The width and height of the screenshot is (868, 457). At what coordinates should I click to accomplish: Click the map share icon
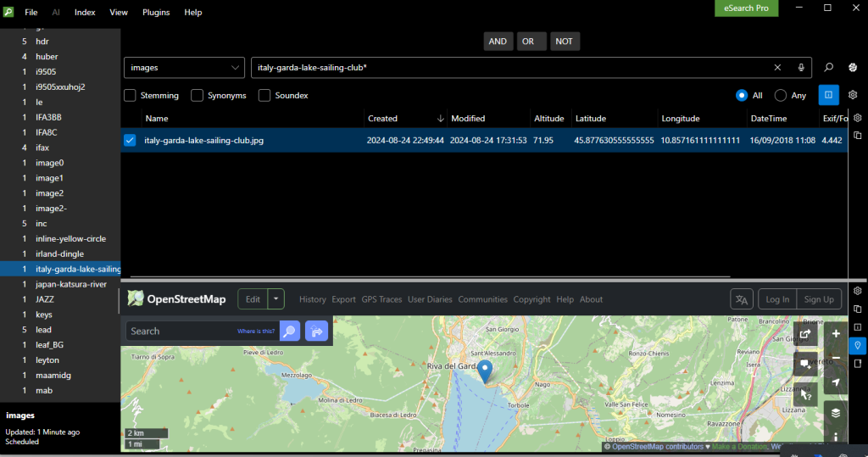(x=804, y=334)
